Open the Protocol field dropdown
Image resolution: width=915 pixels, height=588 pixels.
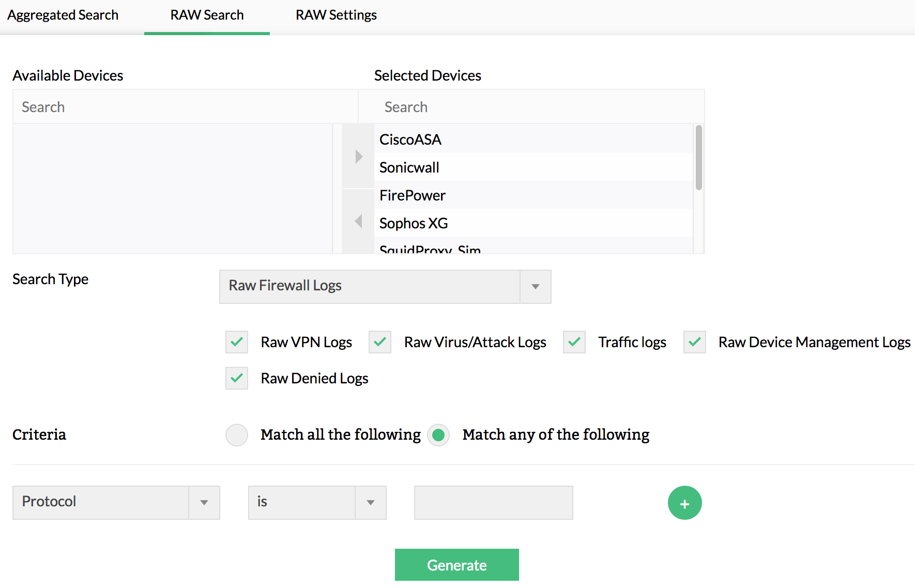coord(204,502)
